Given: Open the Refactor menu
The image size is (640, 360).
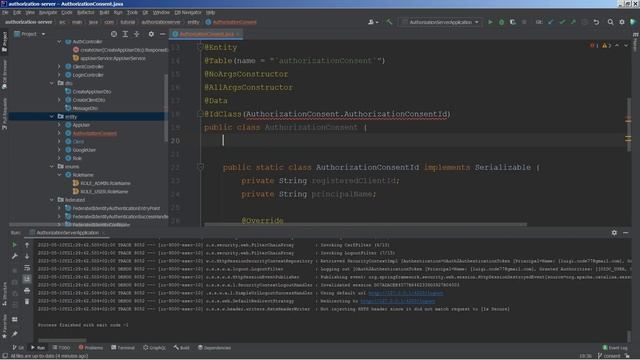Looking at the screenshot, I should pyautogui.click(x=85, y=13).
